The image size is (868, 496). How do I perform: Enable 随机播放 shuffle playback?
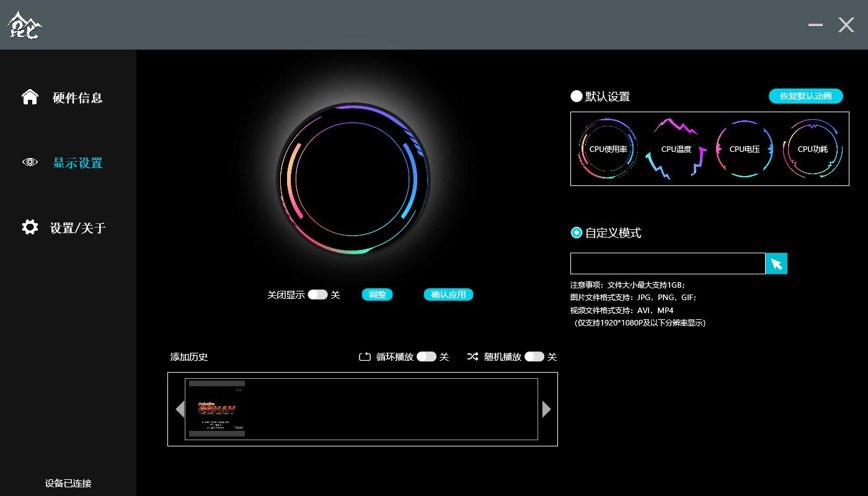534,356
